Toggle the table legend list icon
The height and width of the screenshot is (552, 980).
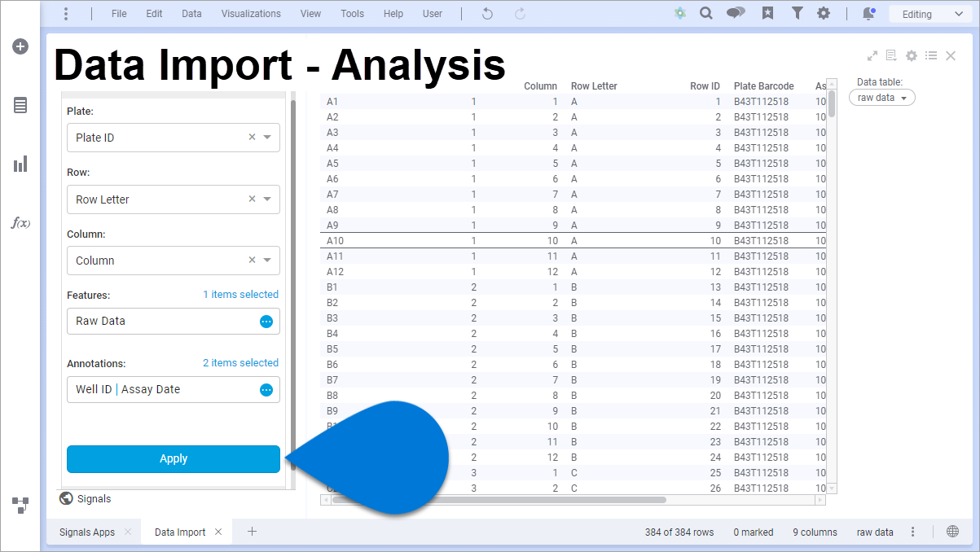[x=931, y=55]
